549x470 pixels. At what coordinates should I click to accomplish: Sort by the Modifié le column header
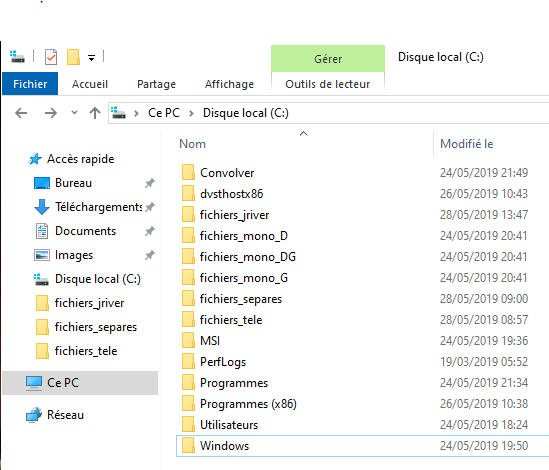[467, 144]
